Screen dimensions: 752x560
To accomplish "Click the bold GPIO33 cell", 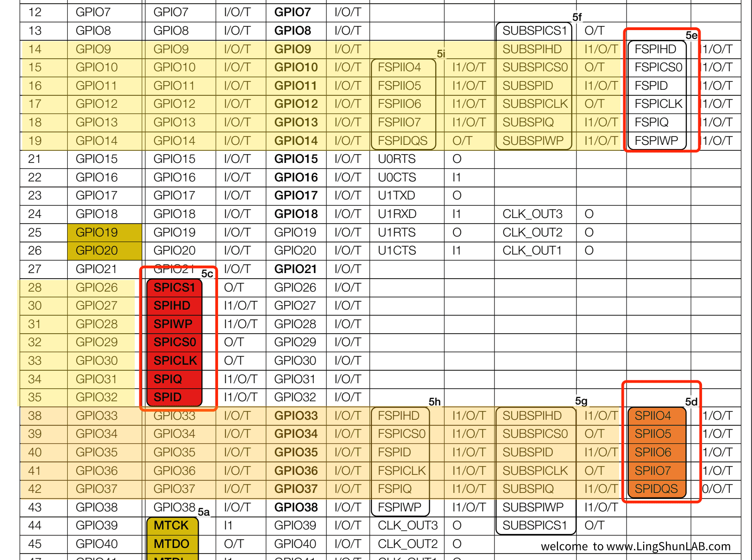I will click(x=296, y=416).
